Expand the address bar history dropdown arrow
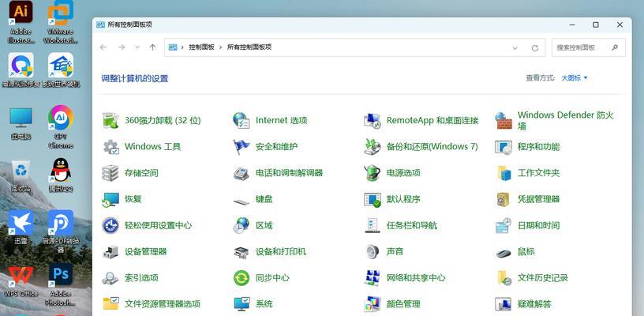Viewport: 644px width, 316px height. 518,47
